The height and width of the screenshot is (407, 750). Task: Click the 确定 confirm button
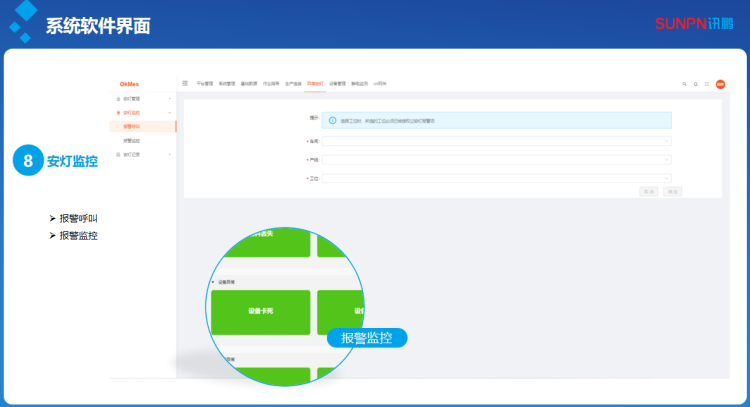[672, 191]
